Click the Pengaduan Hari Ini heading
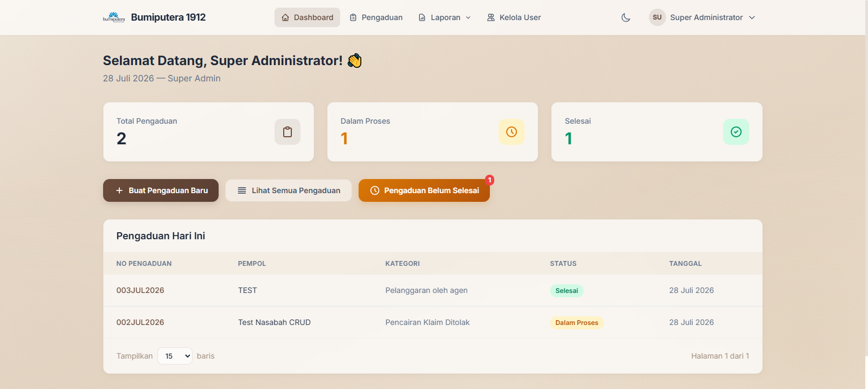 pos(161,236)
